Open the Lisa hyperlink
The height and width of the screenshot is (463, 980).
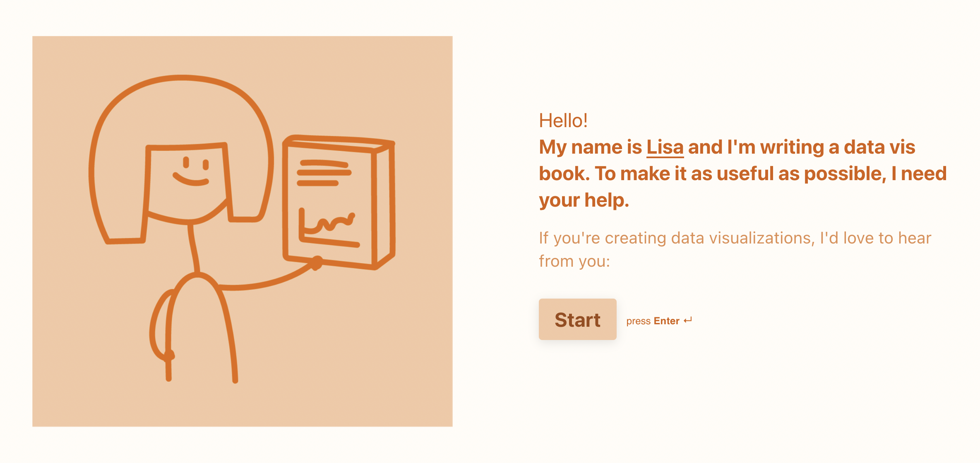point(665,147)
